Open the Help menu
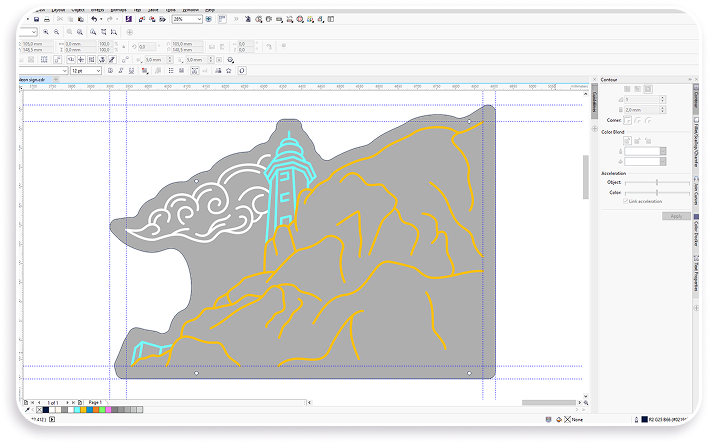 [210, 10]
